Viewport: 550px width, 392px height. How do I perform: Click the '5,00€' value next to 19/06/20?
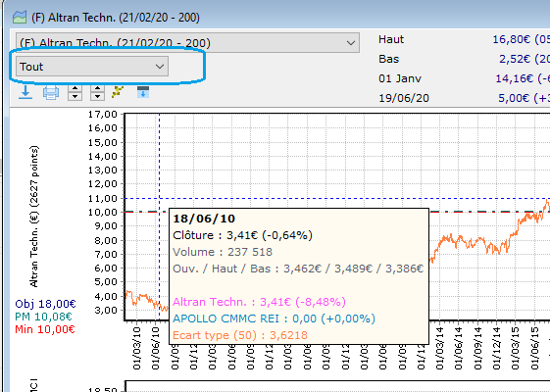click(x=515, y=98)
